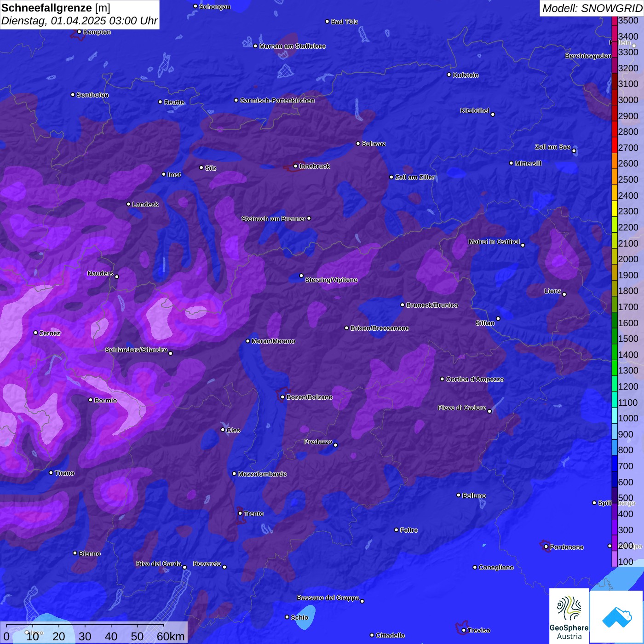Screen dimensions: 644x644
Task: Click the Imst label
Action: click(x=174, y=174)
